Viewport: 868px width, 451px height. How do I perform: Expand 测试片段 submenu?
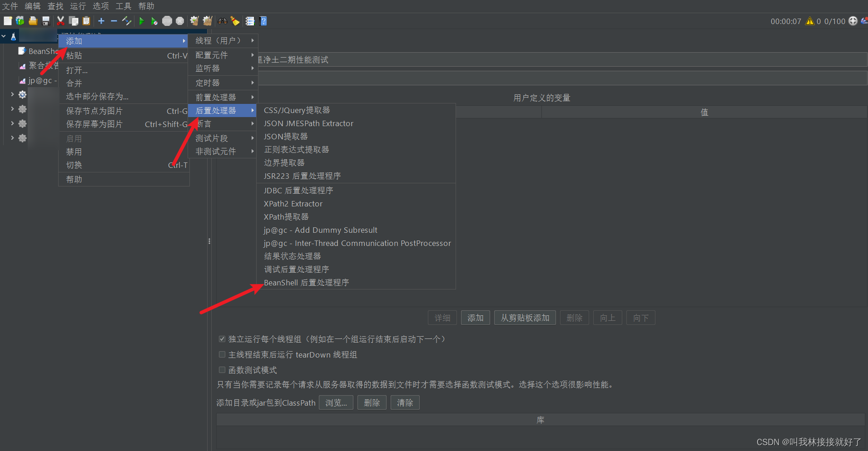223,138
